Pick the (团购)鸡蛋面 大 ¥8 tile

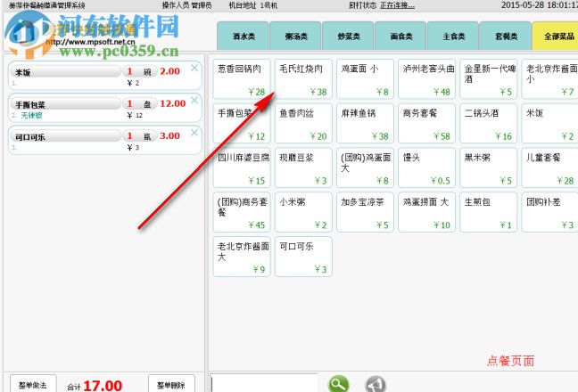[x=366, y=168]
